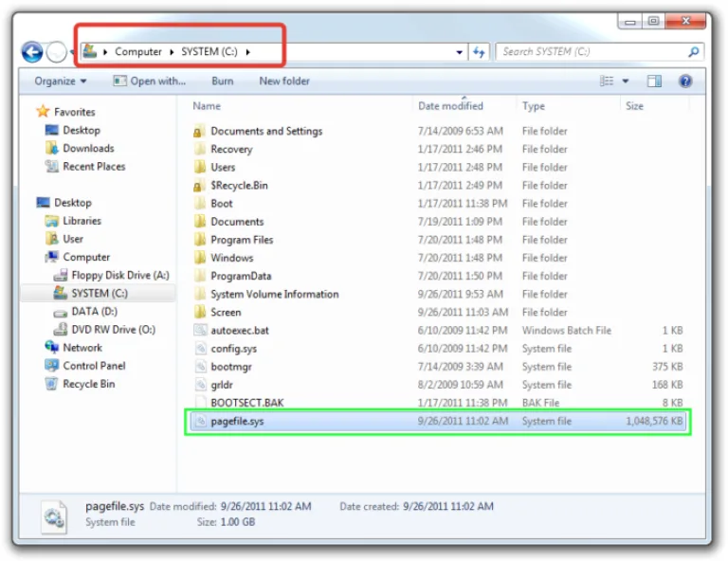Image resolution: width=728 pixels, height=561 pixels.
Task: Click the DATA (D:) drive icon
Action: 61,313
